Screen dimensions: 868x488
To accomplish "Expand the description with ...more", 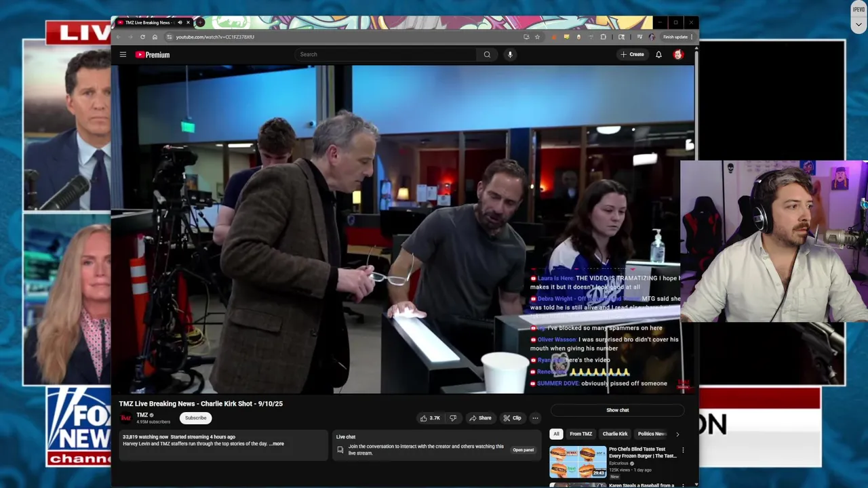I will click(277, 444).
